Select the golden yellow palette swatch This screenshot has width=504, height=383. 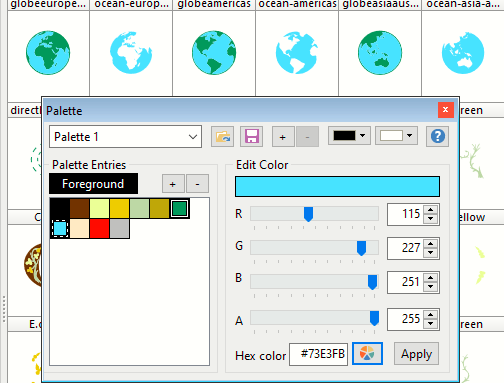click(x=119, y=209)
